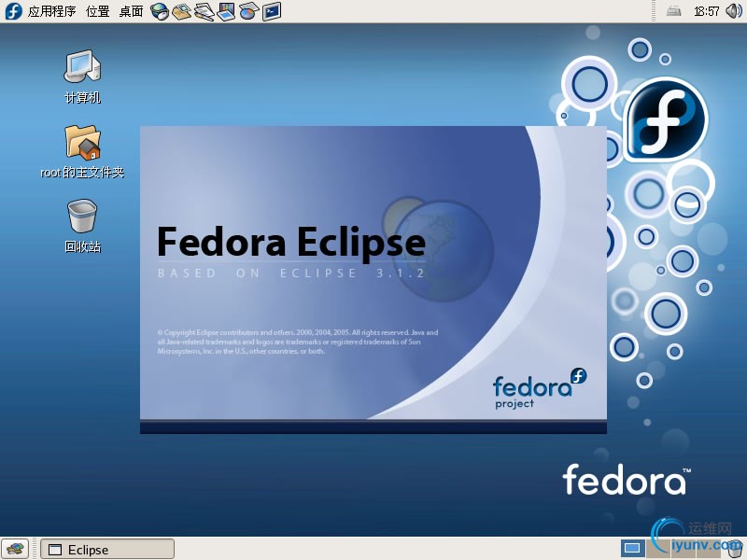
Task: Switch to the first workspace in the switcher
Action: tap(633, 549)
